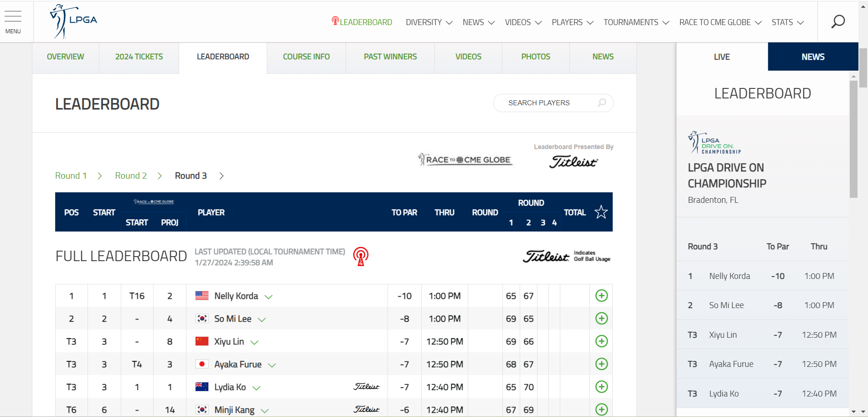Sort by the POS column header
This screenshot has height=417, width=868.
[72, 213]
